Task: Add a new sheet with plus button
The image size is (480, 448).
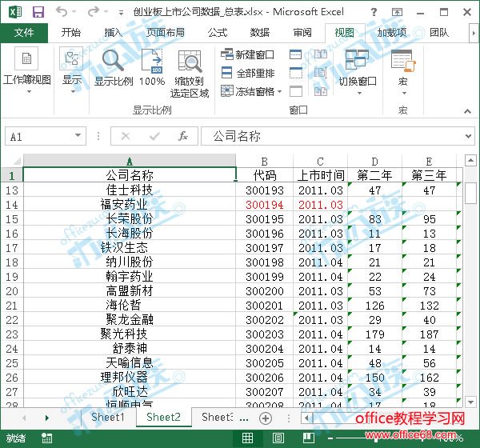Action: [266, 418]
